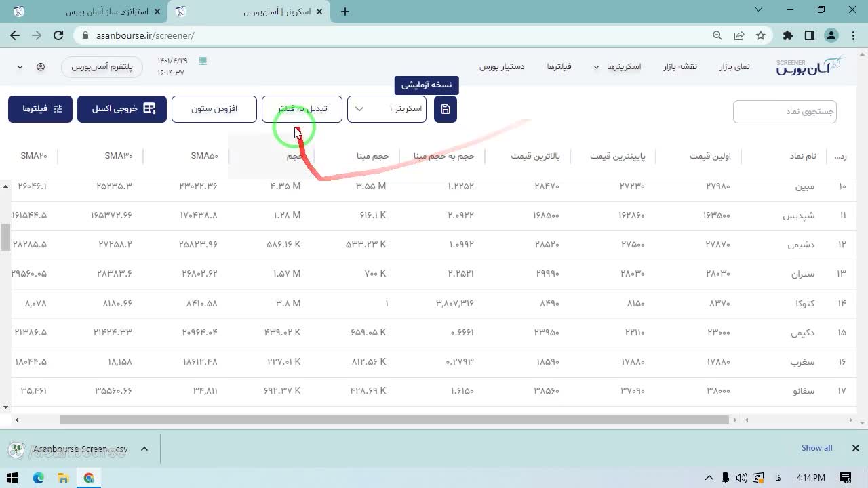868x488 pixels.
Task: Click the address bar URL
Action: point(145,35)
